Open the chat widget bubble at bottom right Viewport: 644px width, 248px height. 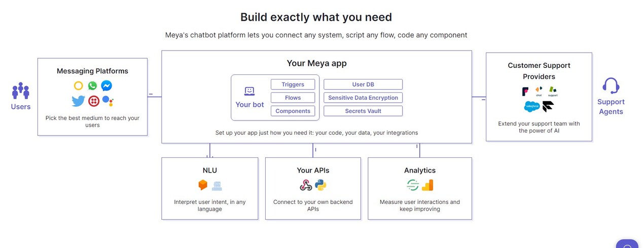pyautogui.click(x=628, y=245)
